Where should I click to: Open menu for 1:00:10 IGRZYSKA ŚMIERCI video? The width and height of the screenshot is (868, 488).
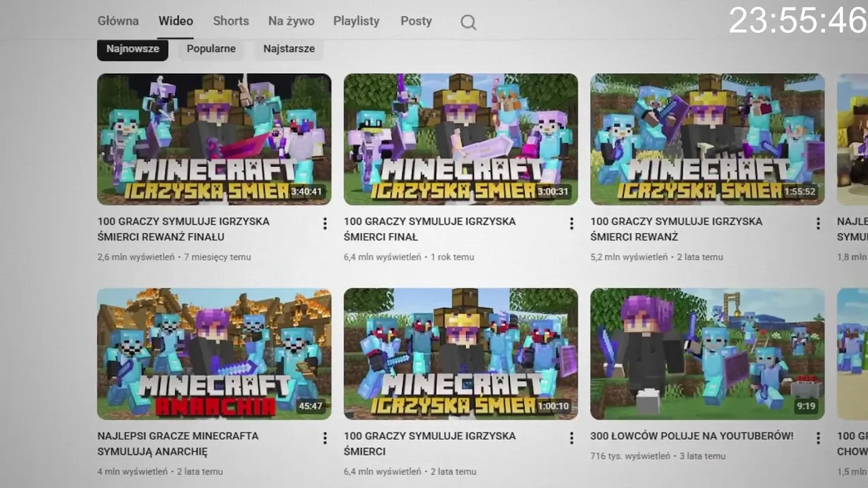pyautogui.click(x=572, y=438)
